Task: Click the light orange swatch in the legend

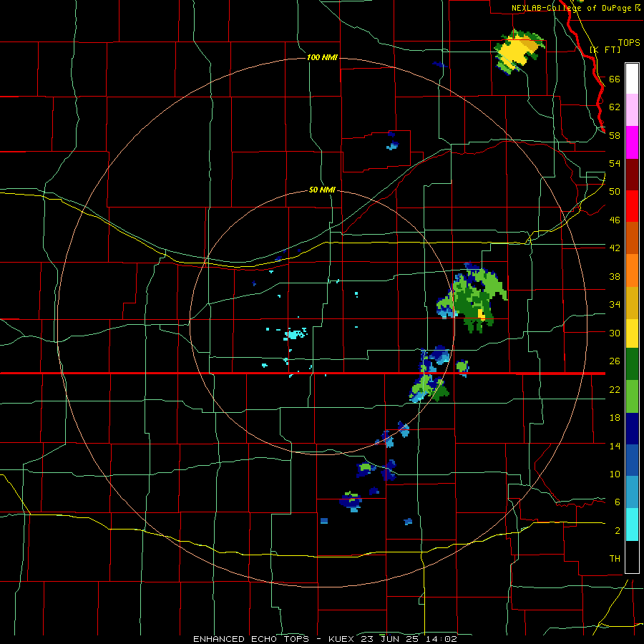Action: [632, 270]
